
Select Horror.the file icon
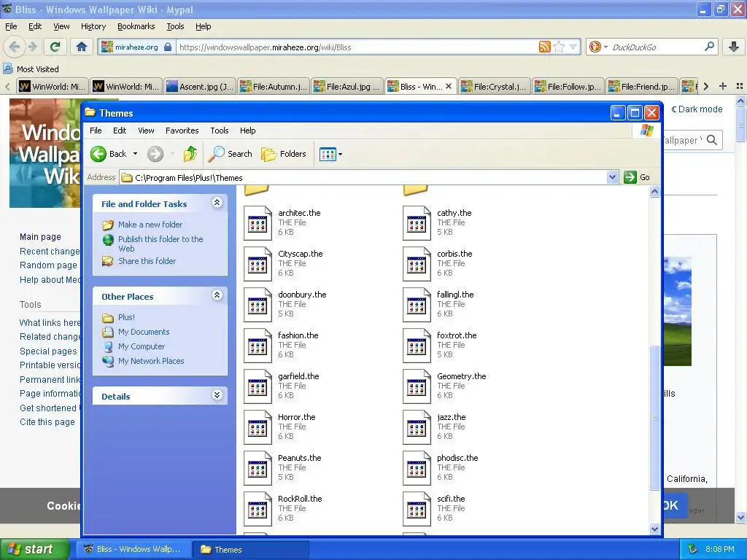pos(258,427)
